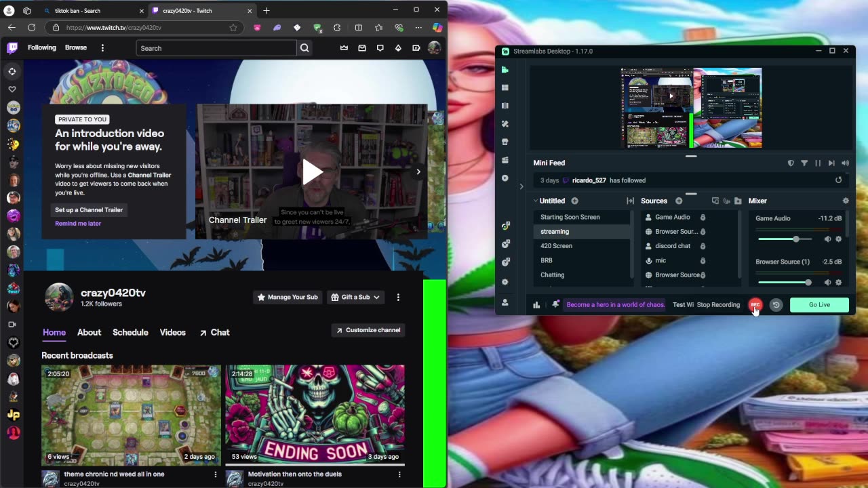Open Streamlabs settings gear in sidebar
Screen dimensions: 868x488
(505, 282)
